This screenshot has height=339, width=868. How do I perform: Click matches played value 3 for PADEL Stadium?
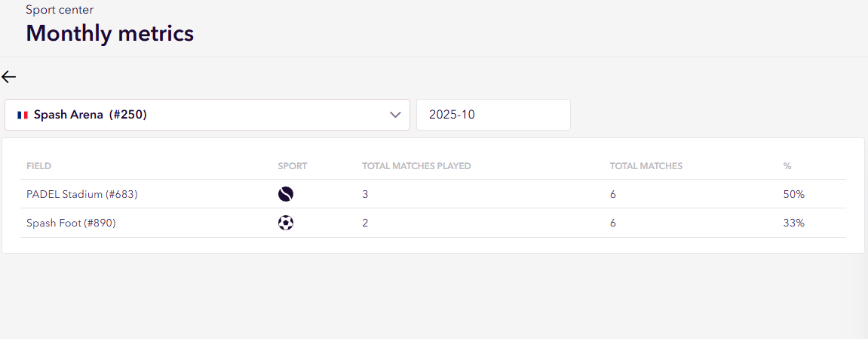pyautogui.click(x=365, y=194)
